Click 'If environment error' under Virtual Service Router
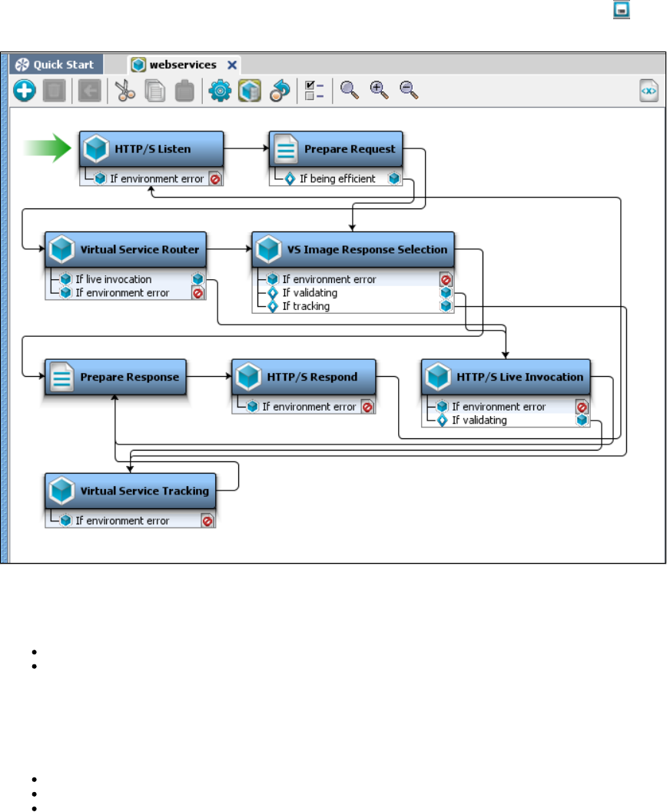 click(123, 293)
